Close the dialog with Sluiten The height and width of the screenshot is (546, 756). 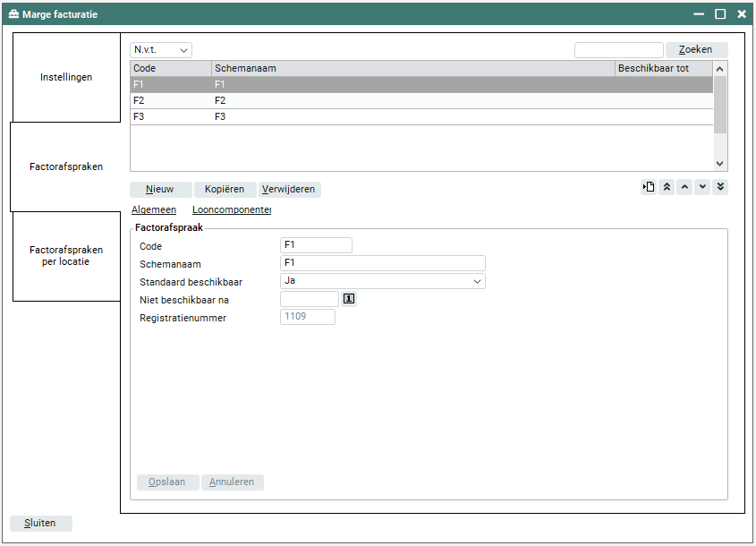(x=41, y=524)
